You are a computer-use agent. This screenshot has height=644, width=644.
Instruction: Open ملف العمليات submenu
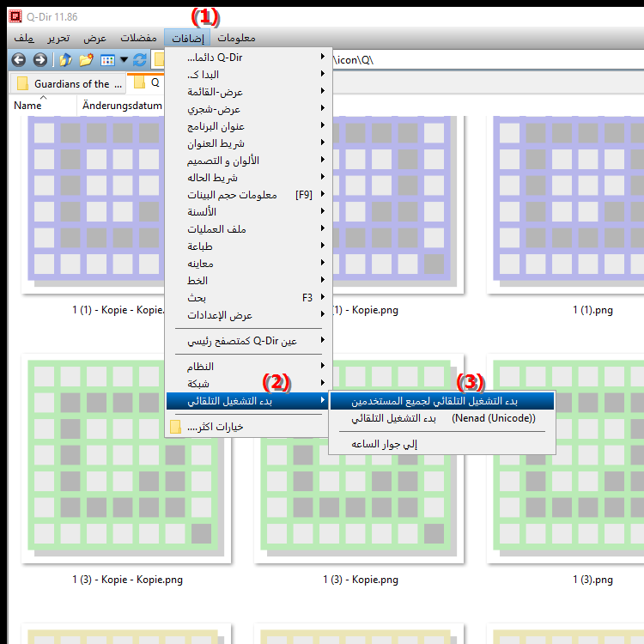[x=247, y=229]
